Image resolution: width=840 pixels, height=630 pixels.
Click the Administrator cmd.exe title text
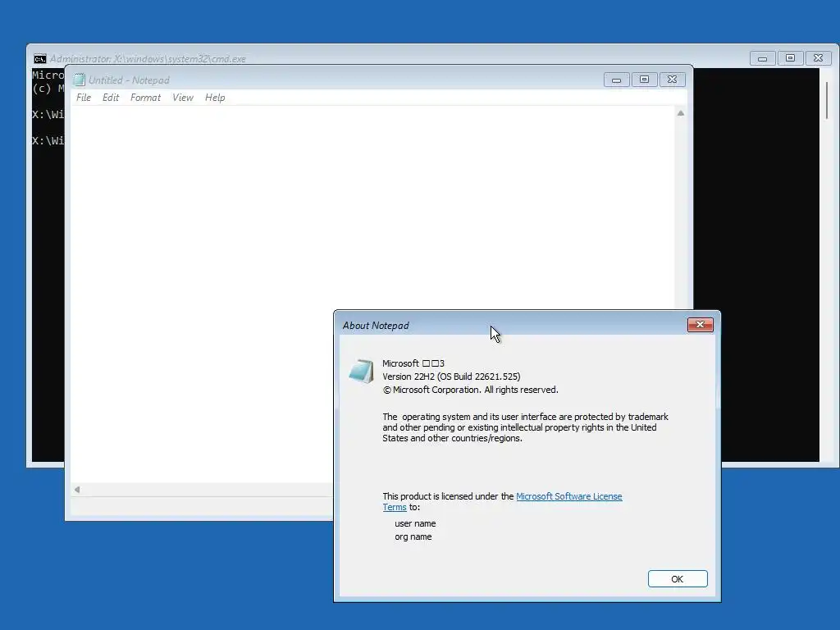tap(148, 59)
